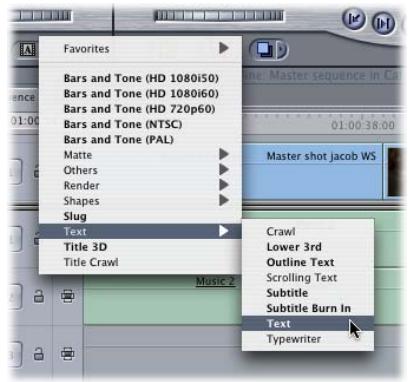Image resolution: width=410 pixels, height=382 pixels.
Task: Choose Bars and Tone (PAL)
Action: 140,140
